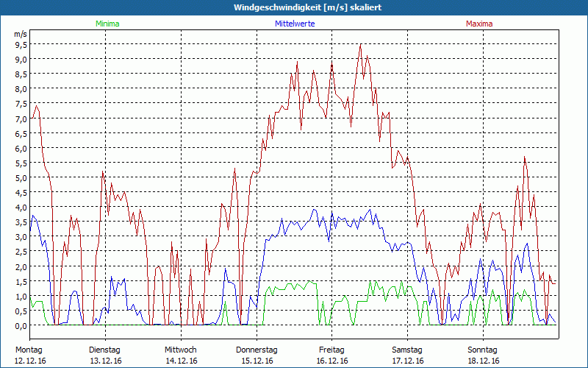Click the 2,0 y-axis value
This screenshot has width=588, height=368.
click(x=21, y=266)
